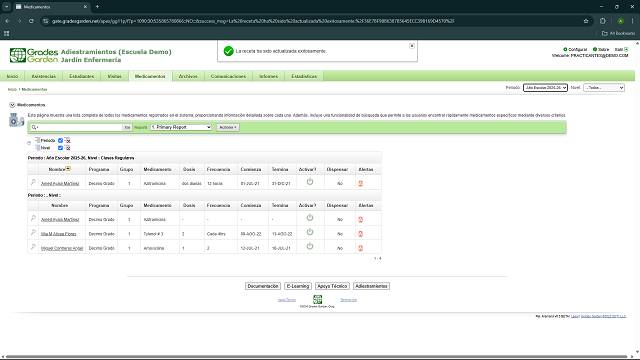The width and height of the screenshot is (640, 360).
Task: Click the horizontal scrollbar at page bottom
Action: pos(316,357)
